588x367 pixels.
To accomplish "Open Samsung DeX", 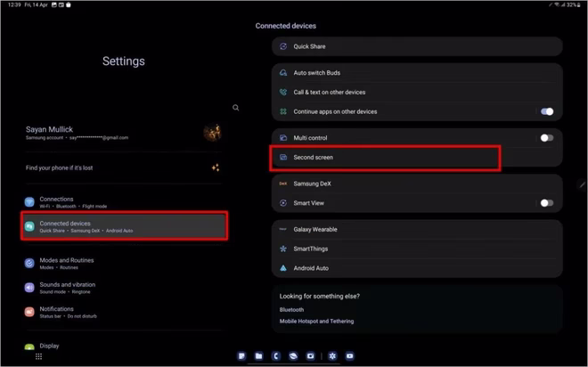I will (417, 183).
